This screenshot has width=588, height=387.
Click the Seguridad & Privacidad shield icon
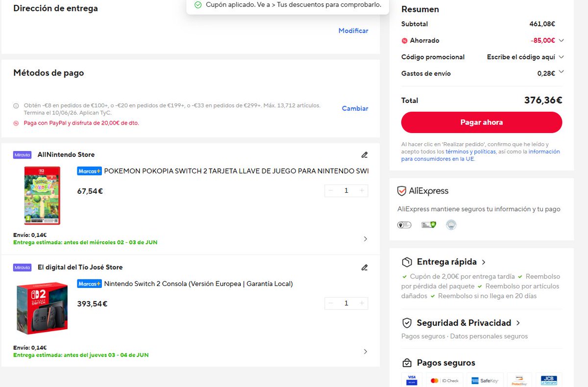coord(406,323)
